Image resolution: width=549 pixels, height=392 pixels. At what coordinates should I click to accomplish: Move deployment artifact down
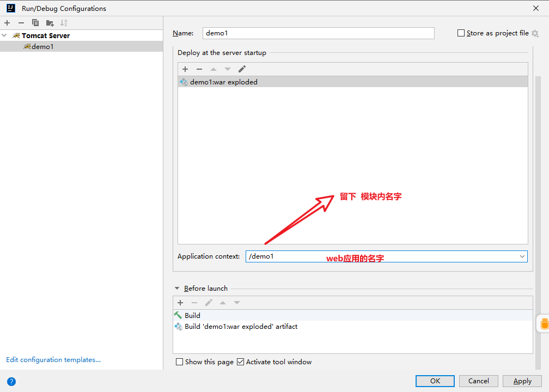click(228, 69)
